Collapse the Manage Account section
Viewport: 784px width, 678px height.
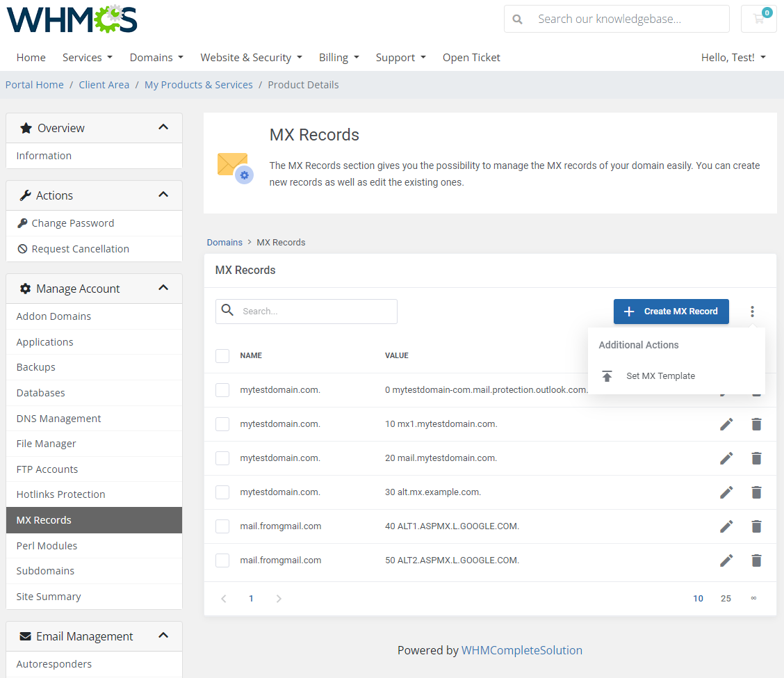(163, 287)
